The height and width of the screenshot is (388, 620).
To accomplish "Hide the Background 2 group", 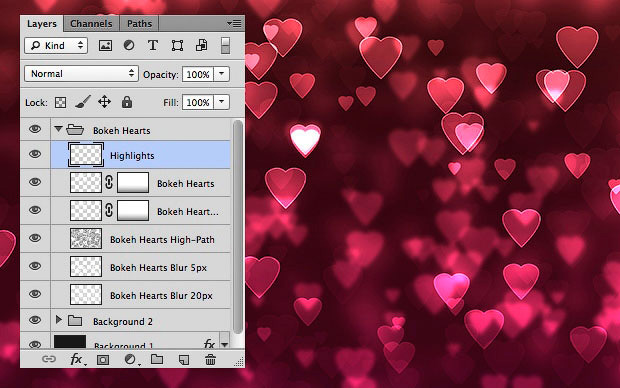I will (x=35, y=320).
